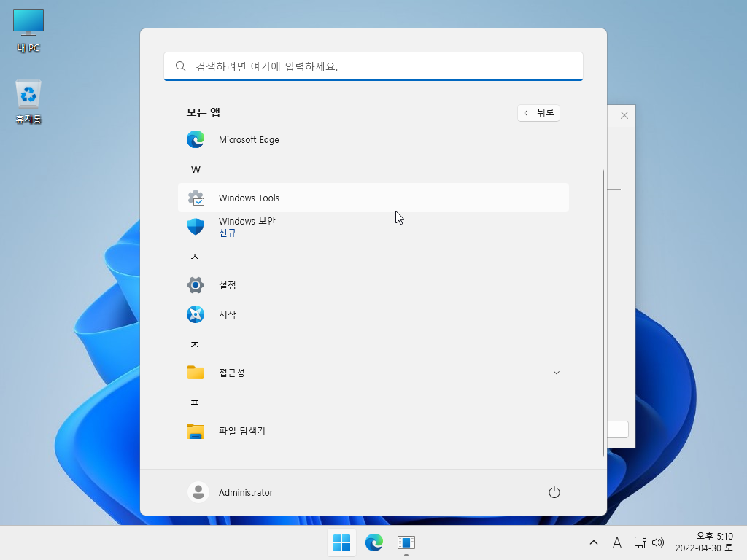
Task: Click the 모든 앱 heading
Action: pyautogui.click(x=204, y=112)
